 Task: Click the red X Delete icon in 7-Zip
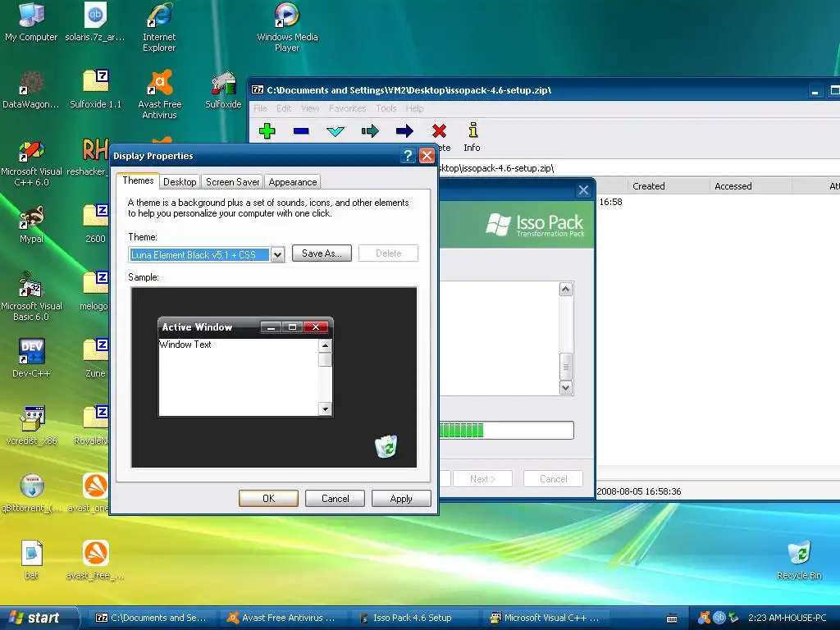click(440, 130)
